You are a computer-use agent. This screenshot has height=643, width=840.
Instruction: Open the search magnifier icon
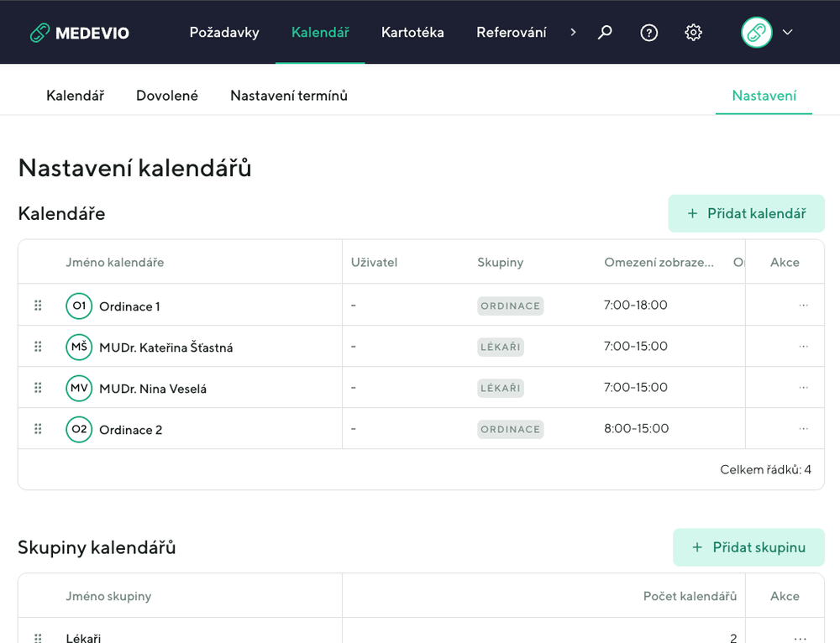coord(605,33)
